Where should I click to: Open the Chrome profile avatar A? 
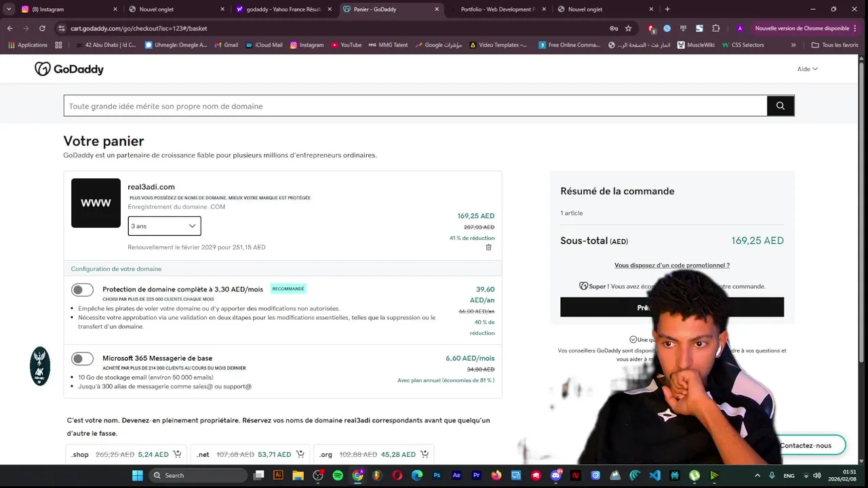tap(740, 28)
